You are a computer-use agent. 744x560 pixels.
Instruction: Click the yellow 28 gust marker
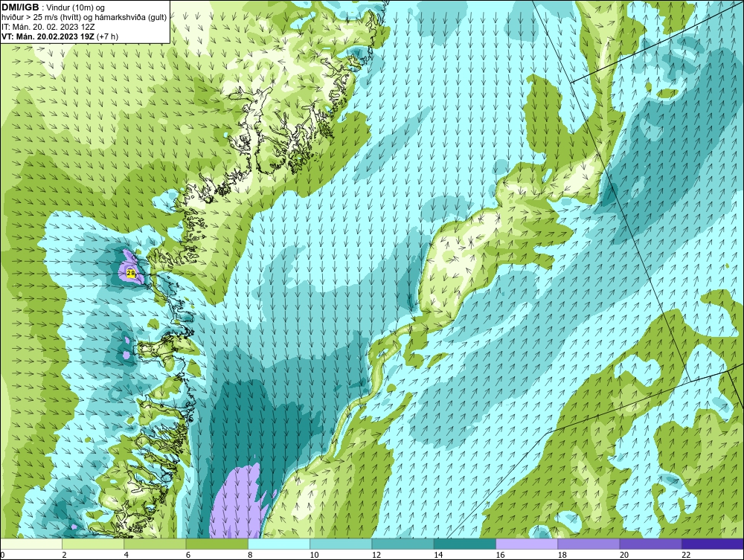[x=131, y=273]
